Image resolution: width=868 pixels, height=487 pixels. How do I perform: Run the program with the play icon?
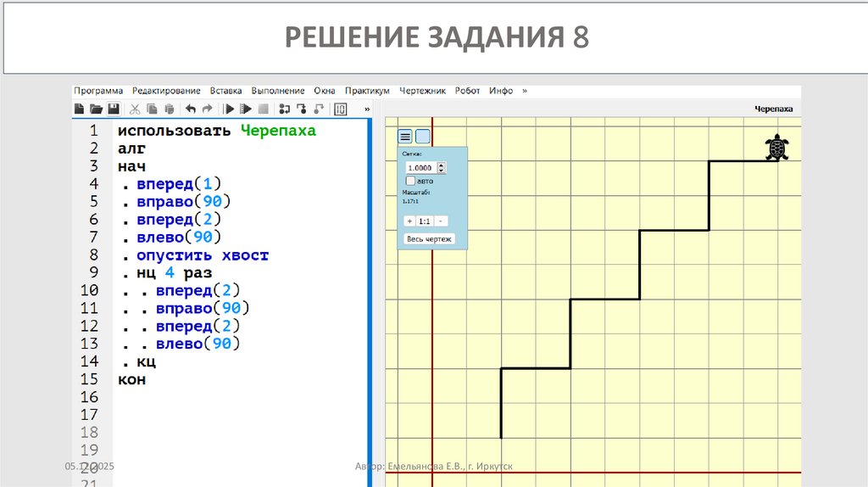[229, 109]
